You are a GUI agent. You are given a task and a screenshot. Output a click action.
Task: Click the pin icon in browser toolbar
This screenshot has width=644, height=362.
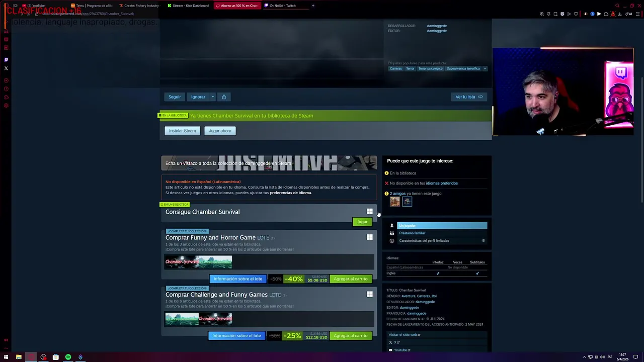[x=549, y=14]
